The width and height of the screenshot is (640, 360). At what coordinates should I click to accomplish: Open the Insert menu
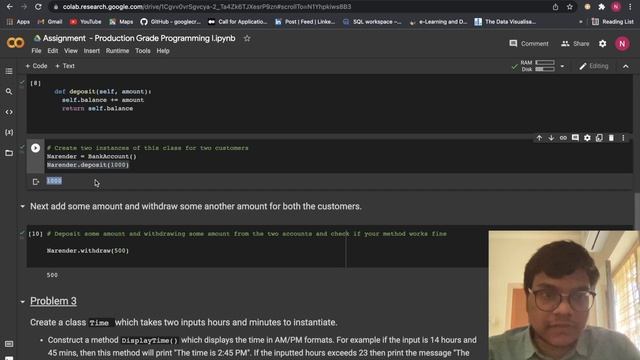[91, 51]
